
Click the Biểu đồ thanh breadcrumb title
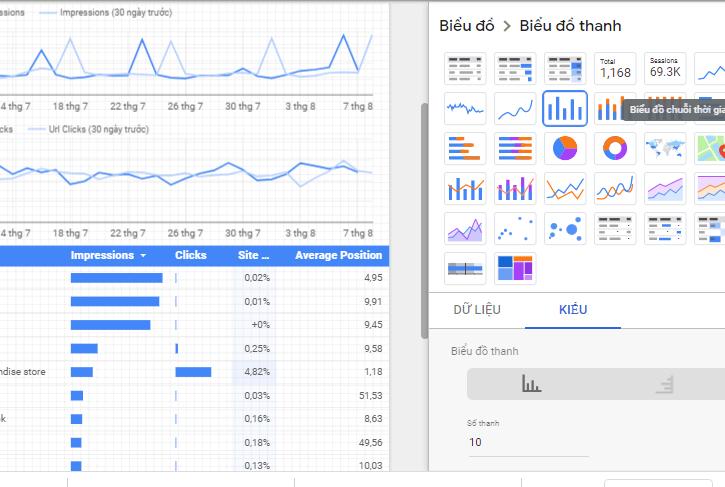point(570,26)
